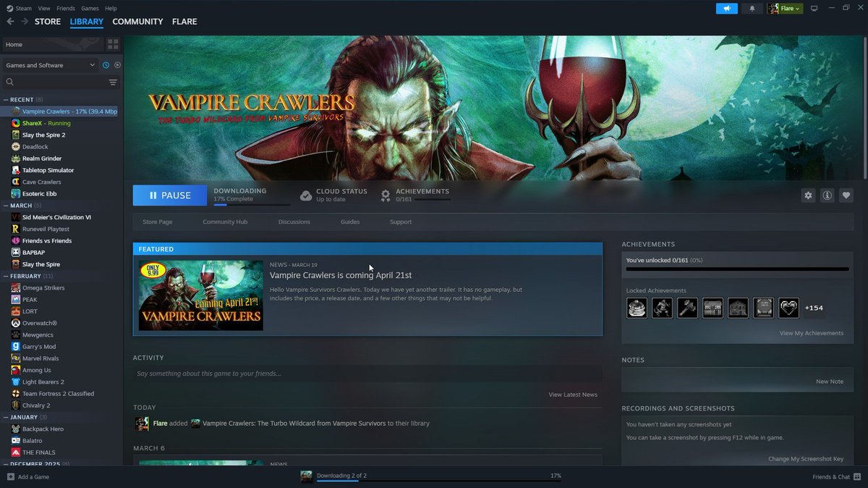Open the Support tab

tap(401, 222)
